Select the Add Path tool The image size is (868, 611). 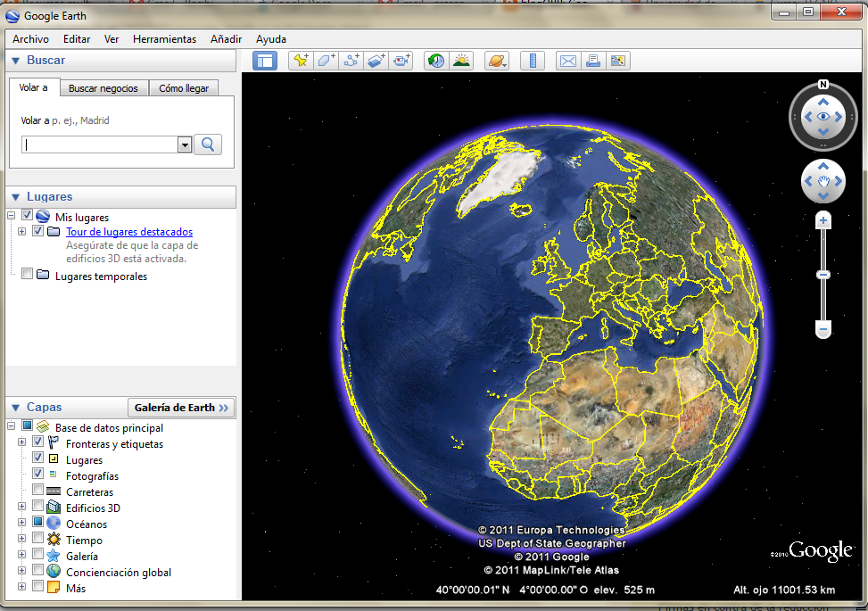pos(350,61)
